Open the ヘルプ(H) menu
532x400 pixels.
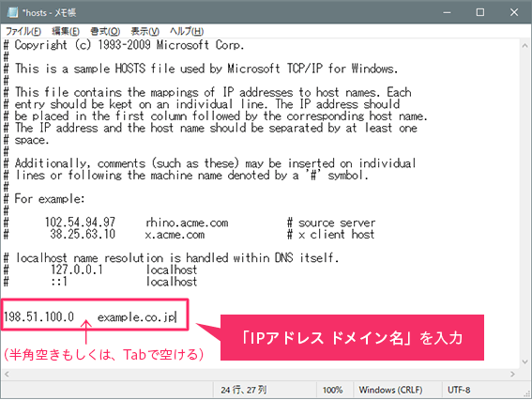(x=187, y=32)
